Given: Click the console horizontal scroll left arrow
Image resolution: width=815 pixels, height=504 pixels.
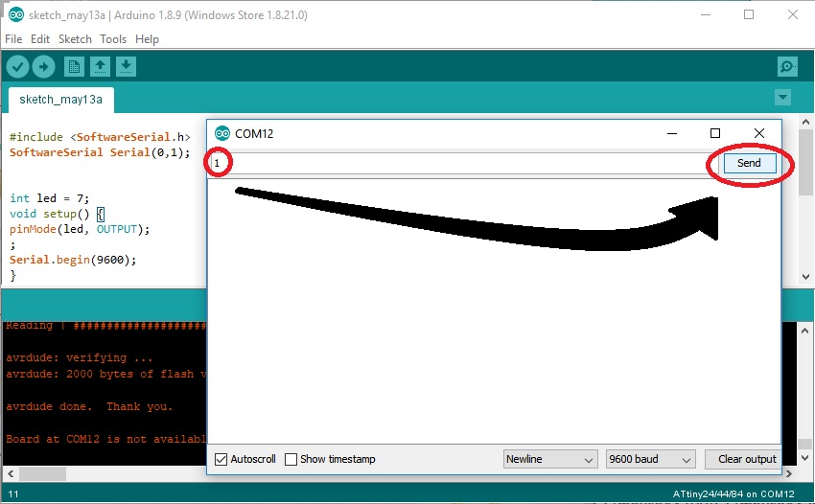Looking at the screenshot, I should 10,473.
